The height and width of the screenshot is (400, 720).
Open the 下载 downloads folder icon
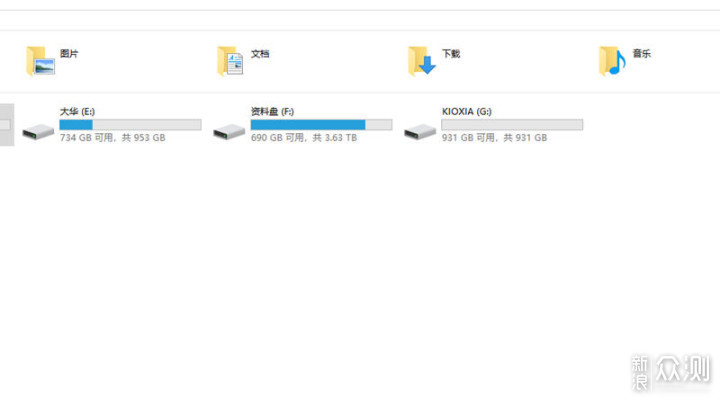click(x=422, y=61)
